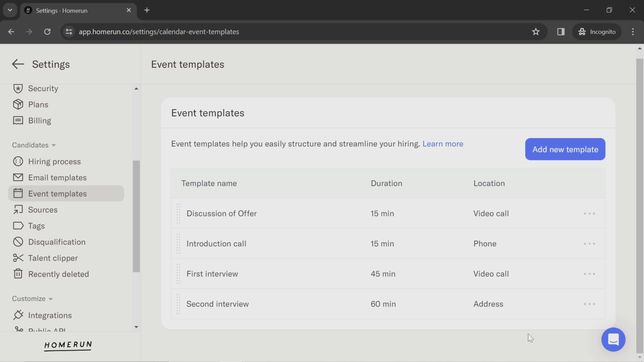Image resolution: width=644 pixels, height=362 pixels.
Task: Click the Billing icon in sidebar
Action: pyautogui.click(x=18, y=120)
